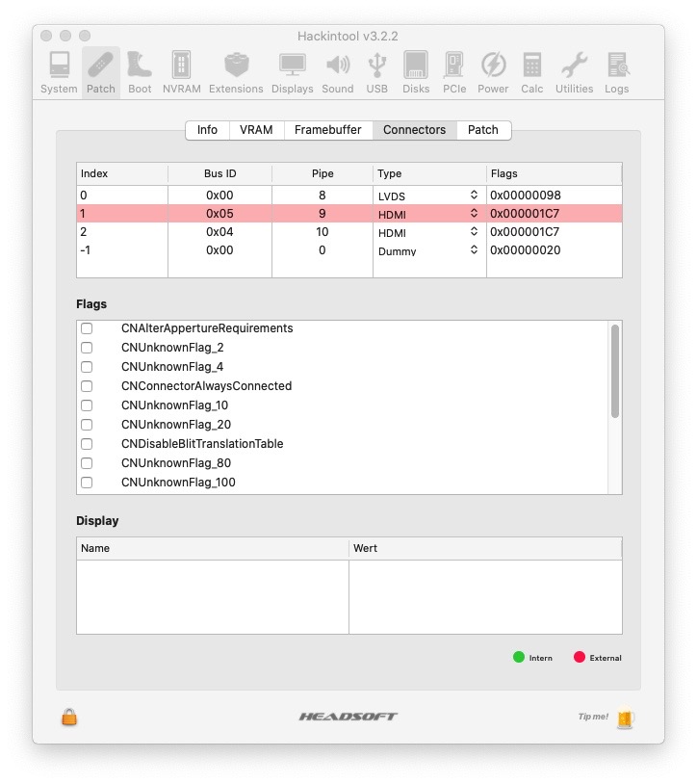Open the Utilities wrench icon
This screenshot has width=697, height=784.
[x=574, y=65]
